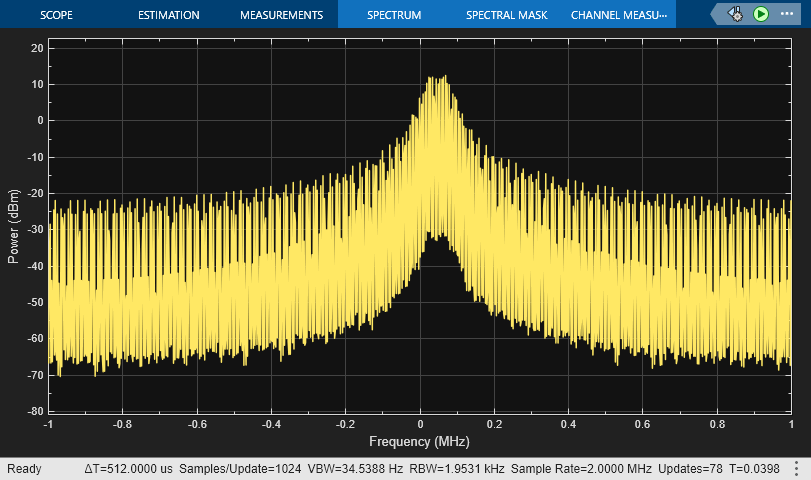
Task: Click the Ready status text
Action: click(24, 469)
